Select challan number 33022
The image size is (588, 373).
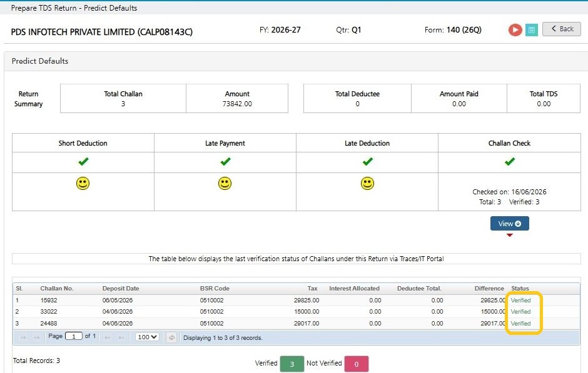click(x=49, y=312)
